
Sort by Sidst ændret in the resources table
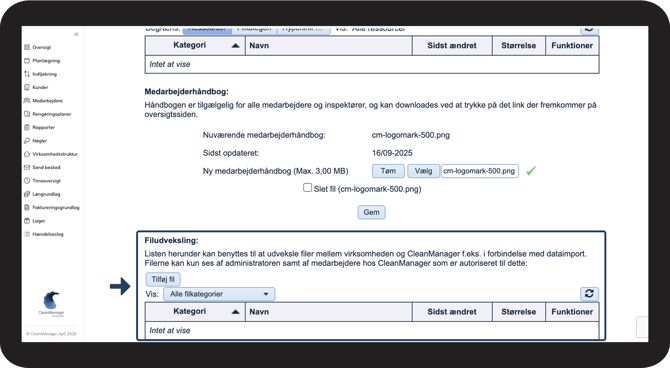(x=452, y=45)
